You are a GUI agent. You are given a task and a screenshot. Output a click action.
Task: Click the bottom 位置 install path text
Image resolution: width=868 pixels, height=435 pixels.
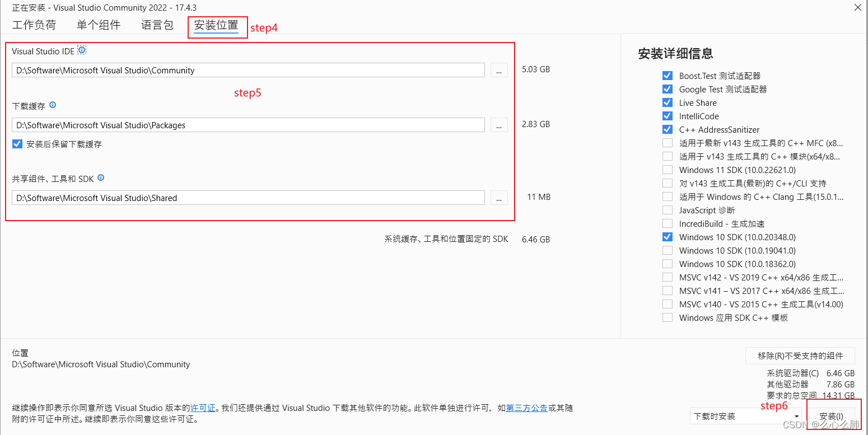pos(101,364)
